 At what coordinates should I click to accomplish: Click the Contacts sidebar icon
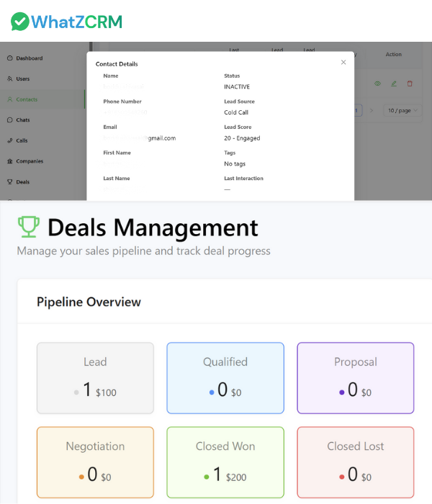tap(9, 99)
